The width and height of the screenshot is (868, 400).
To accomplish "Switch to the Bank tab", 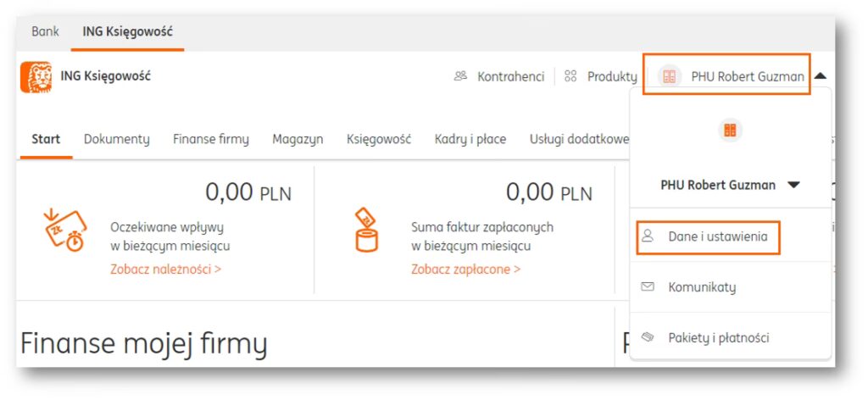I will pos(46,31).
